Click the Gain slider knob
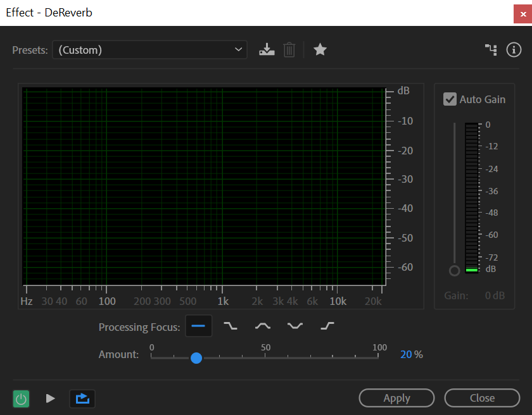Viewport: 532px width, 415px height. click(454, 271)
